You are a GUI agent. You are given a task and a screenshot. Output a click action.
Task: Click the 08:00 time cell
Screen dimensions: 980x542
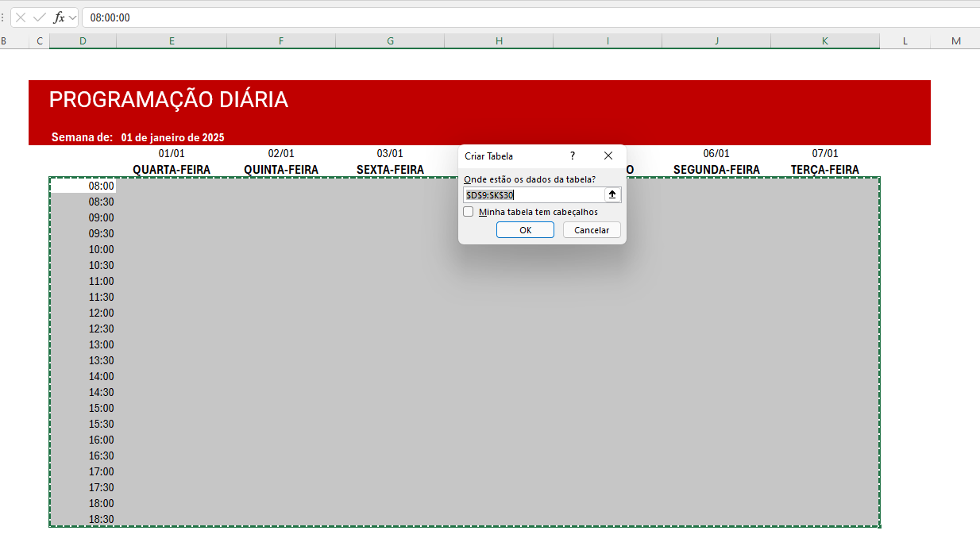pos(83,186)
